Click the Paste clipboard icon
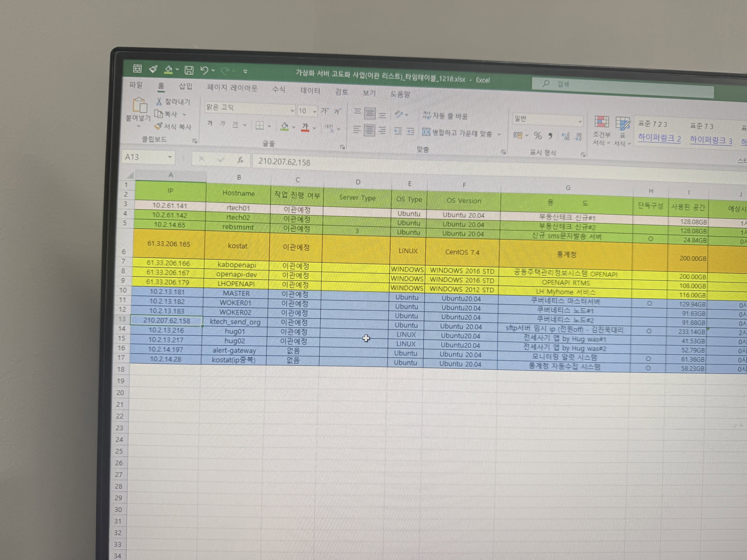Image resolution: width=747 pixels, height=560 pixels. click(139, 105)
